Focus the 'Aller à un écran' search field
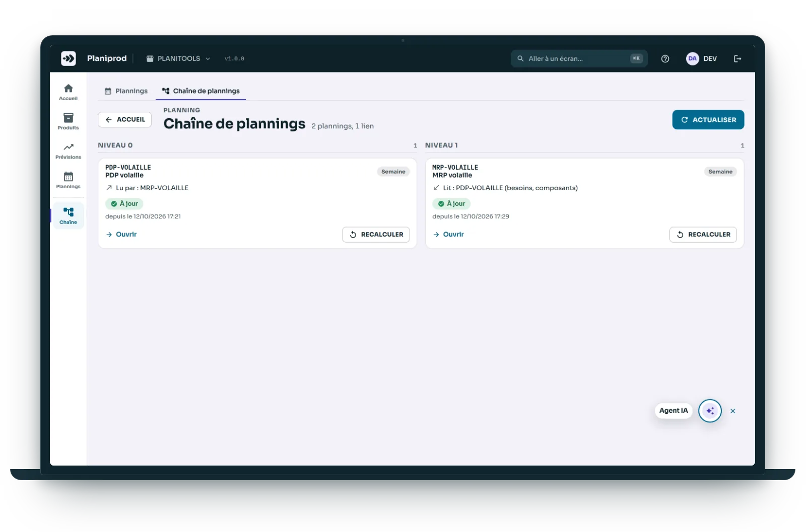The height and width of the screenshot is (532, 806). pyautogui.click(x=579, y=58)
